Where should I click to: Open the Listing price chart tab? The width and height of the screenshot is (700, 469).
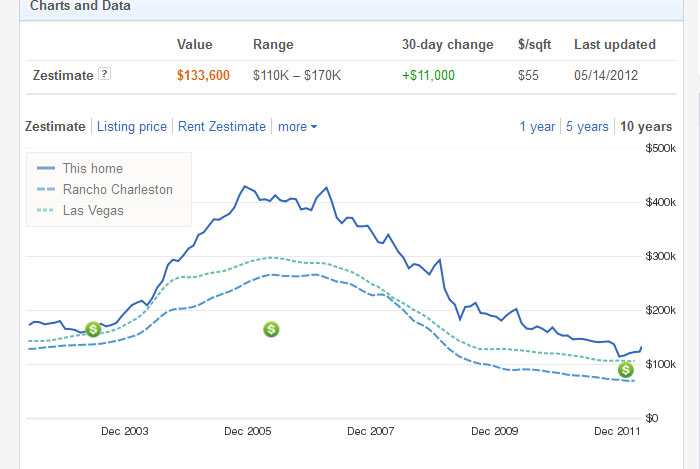pyautogui.click(x=132, y=127)
